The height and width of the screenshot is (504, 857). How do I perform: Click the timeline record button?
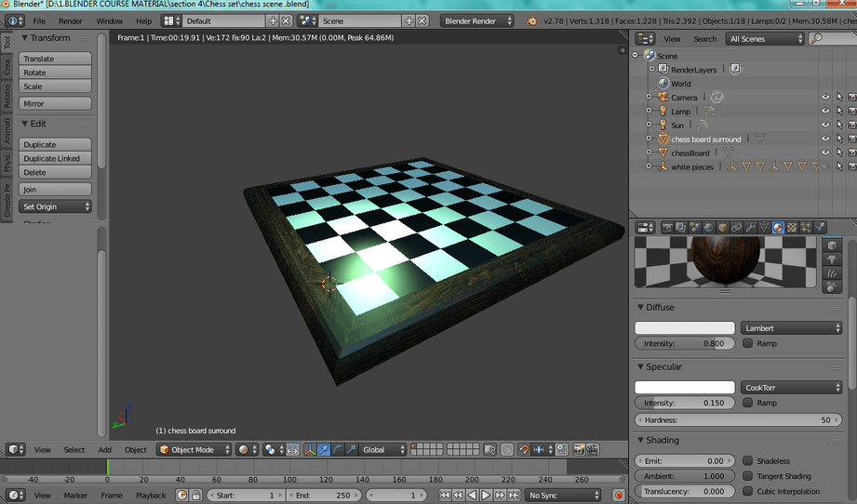point(619,496)
